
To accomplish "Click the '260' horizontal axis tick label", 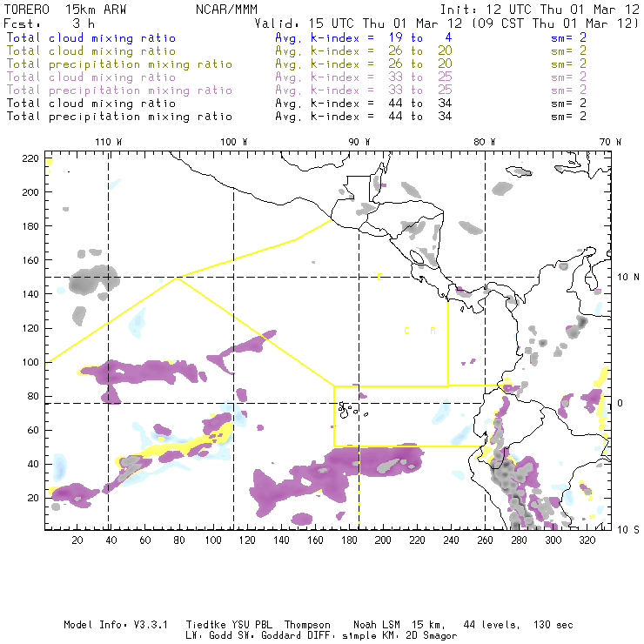I will pos(485,540).
